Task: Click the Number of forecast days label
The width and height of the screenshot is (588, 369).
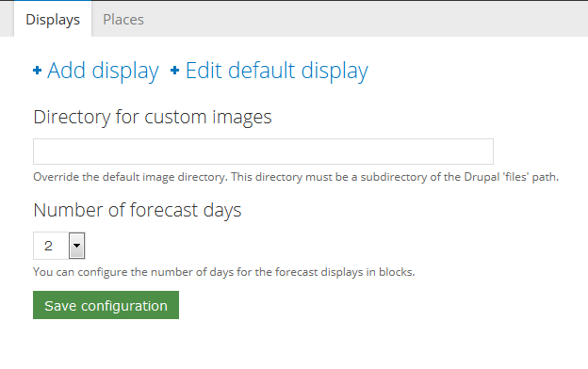Action: tap(138, 210)
